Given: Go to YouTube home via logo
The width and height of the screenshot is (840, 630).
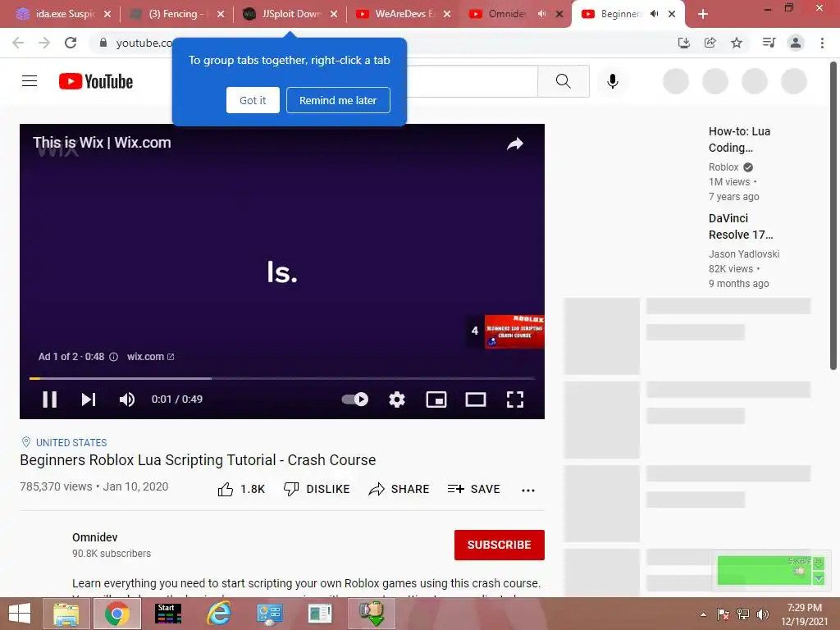Looking at the screenshot, I should point(96,81).
